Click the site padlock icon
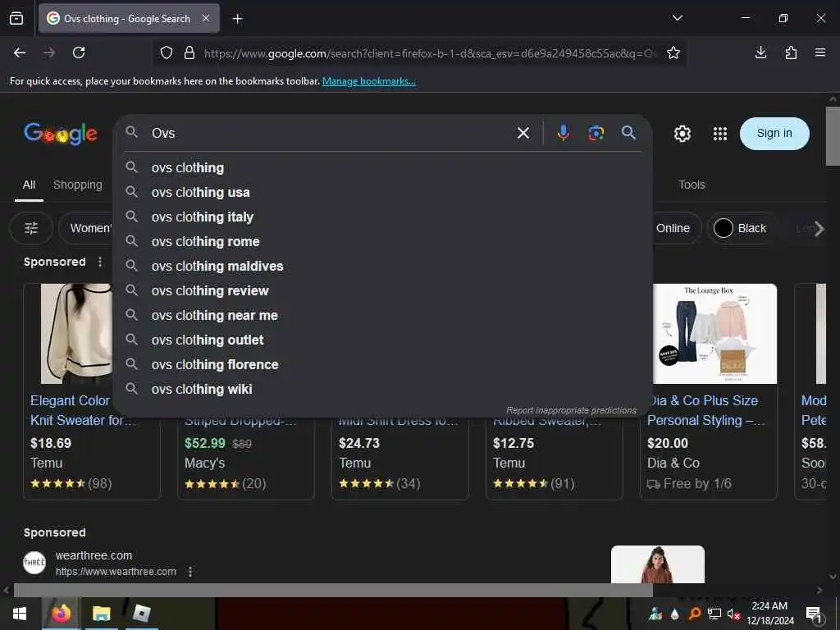The image size is (840, 630). pyautogui.click(x=189, y=53)
